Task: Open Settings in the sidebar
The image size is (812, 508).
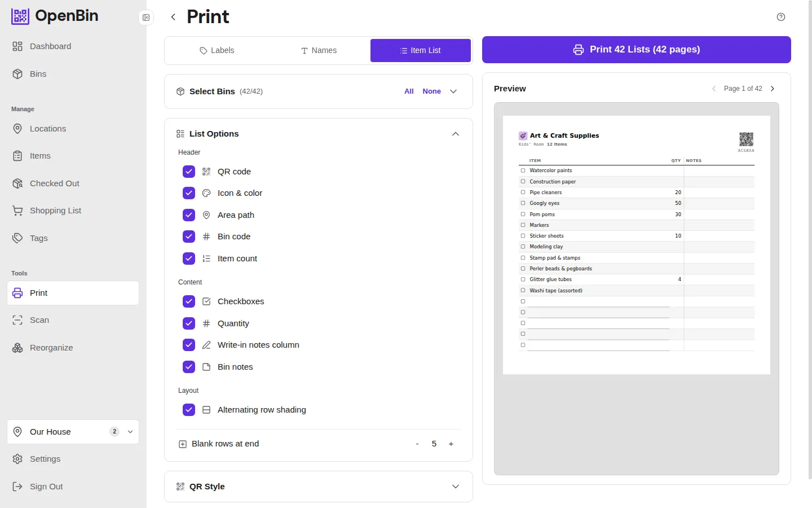Action: pyautogui.click(x=73, y=459)
